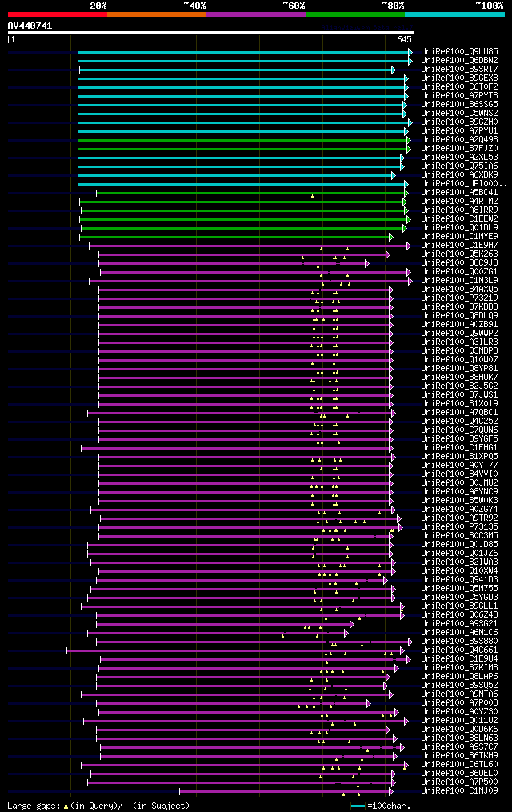Click the UniRef100_B9GLL1 label
Image resolution: width=512 pixels, height=812 pixels.
(459, 606)
